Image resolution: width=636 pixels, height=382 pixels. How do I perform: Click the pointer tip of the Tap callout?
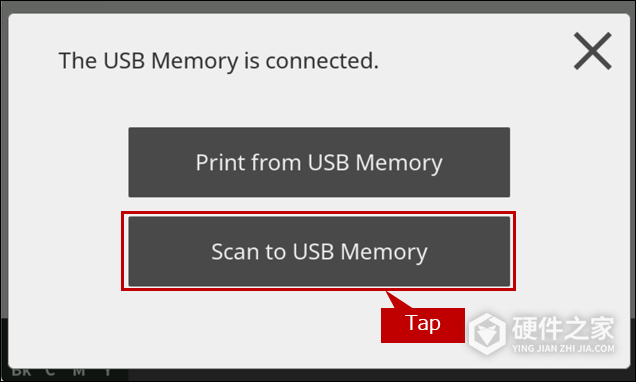(387, 293)
